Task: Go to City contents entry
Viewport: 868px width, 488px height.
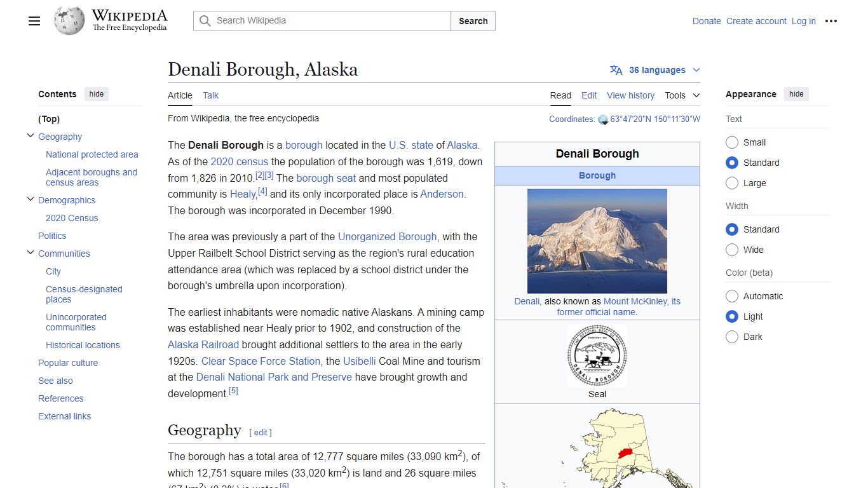Action: click(x=53, y=271)
